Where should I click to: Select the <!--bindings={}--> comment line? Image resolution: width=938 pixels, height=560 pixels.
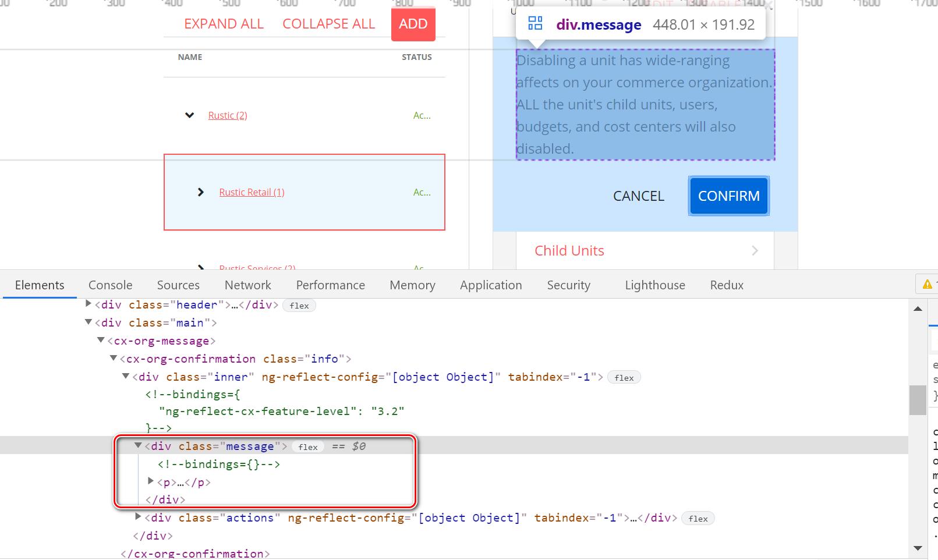[x=219, y=464]
